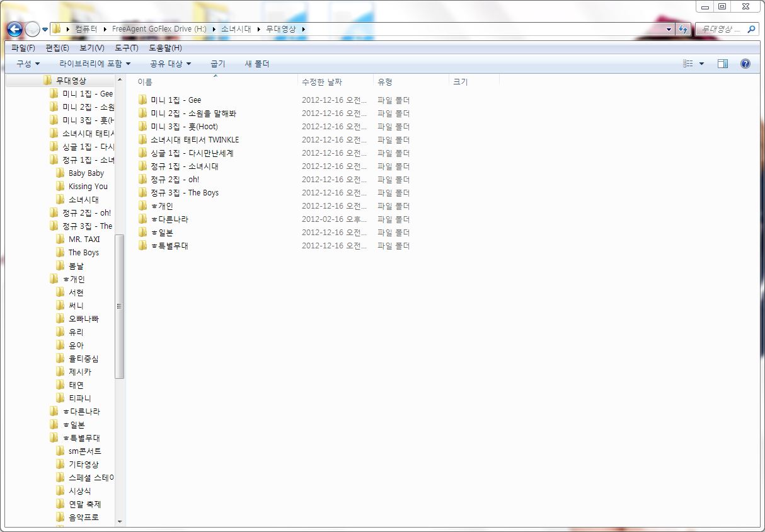Select folder icon of ㅎ개인 in file list

(x=143, y=205)
